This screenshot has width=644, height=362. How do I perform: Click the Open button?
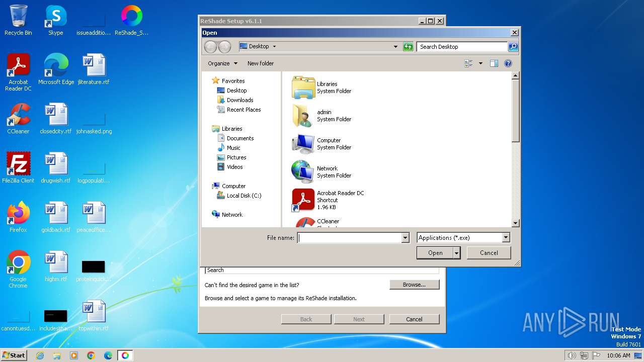[435, 253]
